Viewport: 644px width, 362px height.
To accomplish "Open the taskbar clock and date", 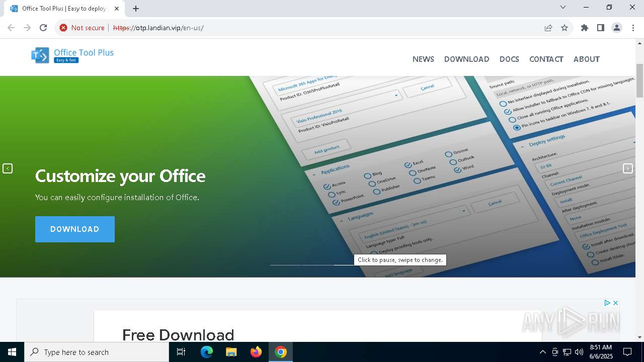I will (x=601, y=352).
